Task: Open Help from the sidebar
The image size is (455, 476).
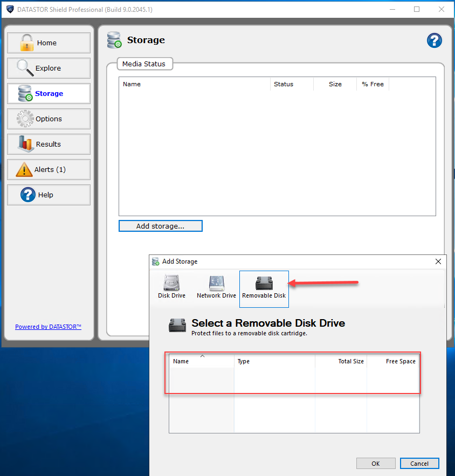Action: pos(49,195)
